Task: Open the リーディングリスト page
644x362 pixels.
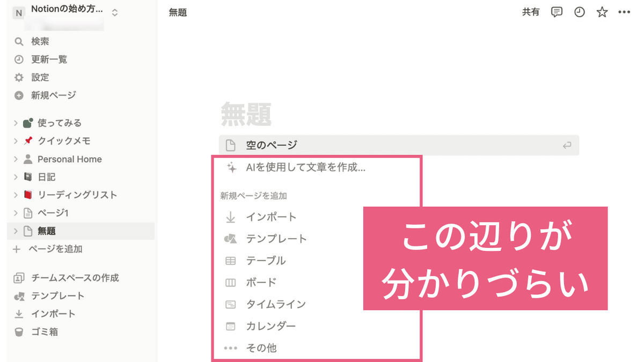Action: [x=77, y=195]
